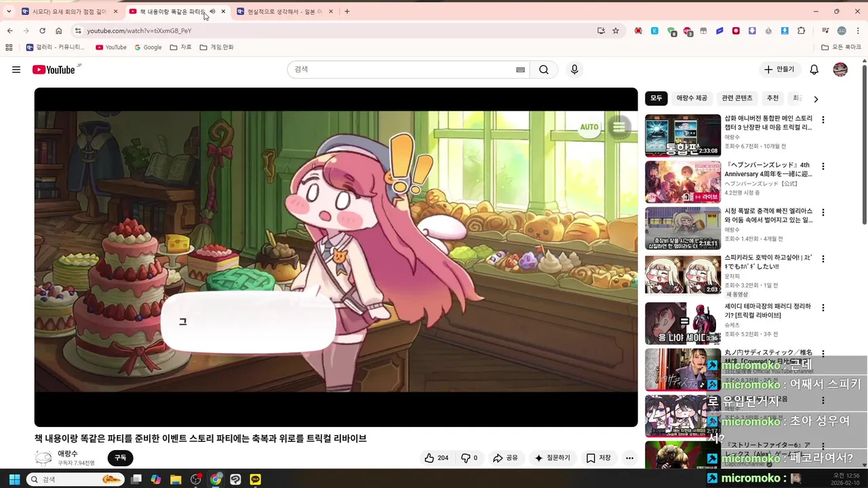Open OBS Studio from the taskbar
868x488 pixels.
[x=196, y=479]
